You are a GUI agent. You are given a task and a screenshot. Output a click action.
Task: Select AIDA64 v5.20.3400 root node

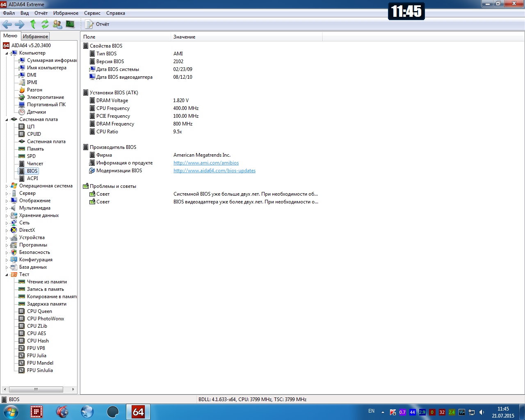31,46
